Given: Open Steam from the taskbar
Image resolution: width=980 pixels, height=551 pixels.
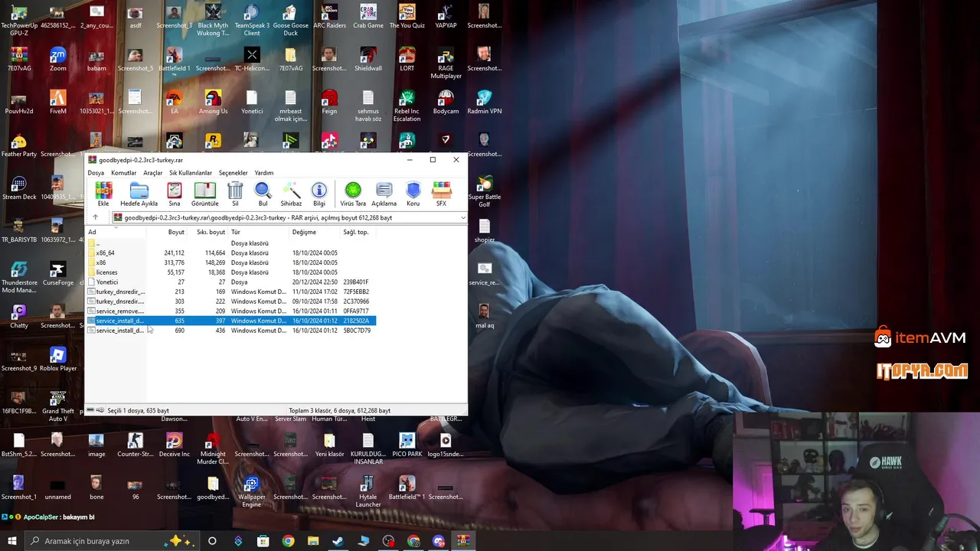Looking at the screenshot, I should pos(338,541).
